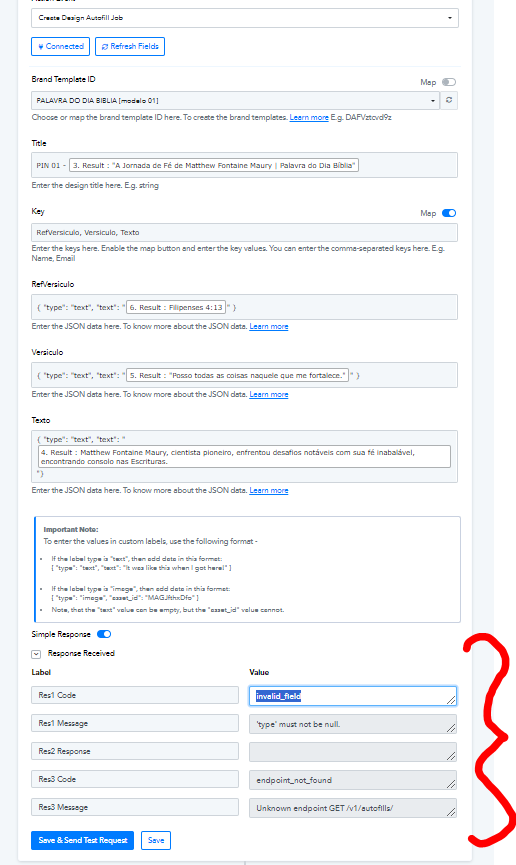Collapse the Response Received section
516x865 pixels.
pos(36,654)
